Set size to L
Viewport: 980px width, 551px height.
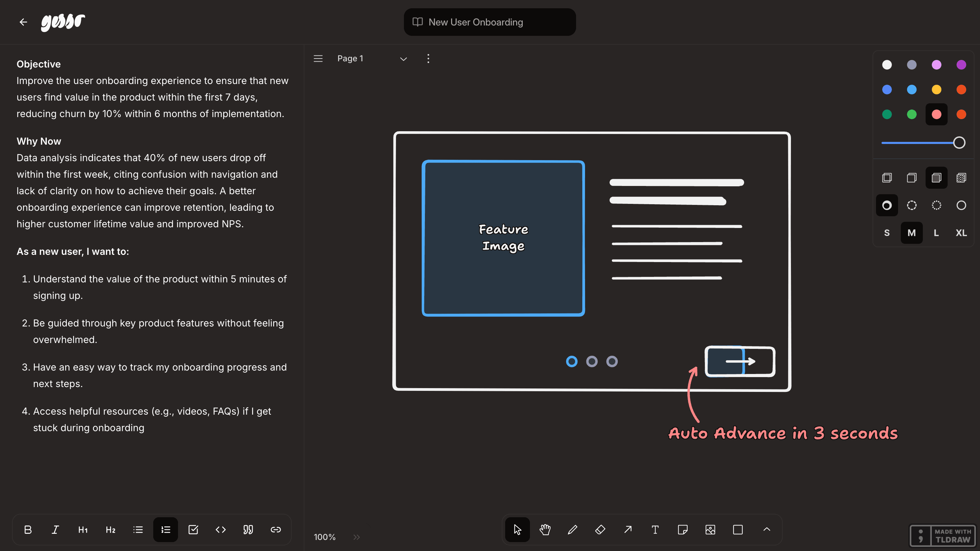(x=936, y=233)
